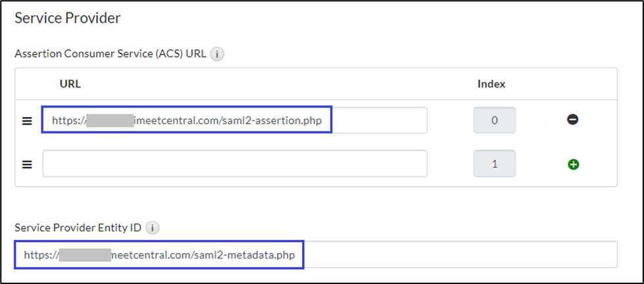
Task: Select the Index field showing 1
Action: coord(494,164)
